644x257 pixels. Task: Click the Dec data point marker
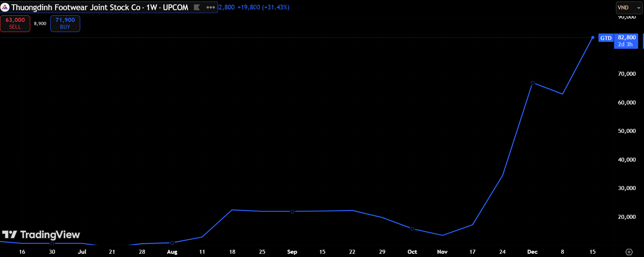click(x=532, y=83)
